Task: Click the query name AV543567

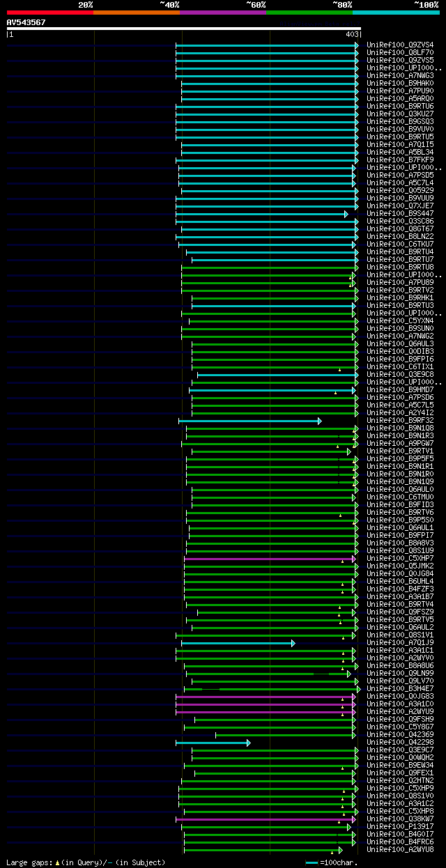Action: (26, 22)
